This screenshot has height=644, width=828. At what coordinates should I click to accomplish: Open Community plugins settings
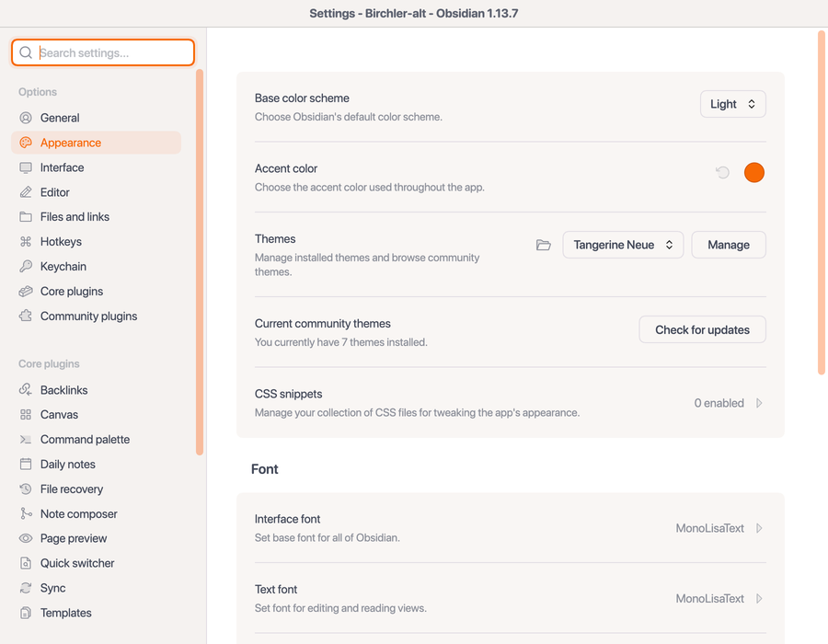tap(96, 316)
